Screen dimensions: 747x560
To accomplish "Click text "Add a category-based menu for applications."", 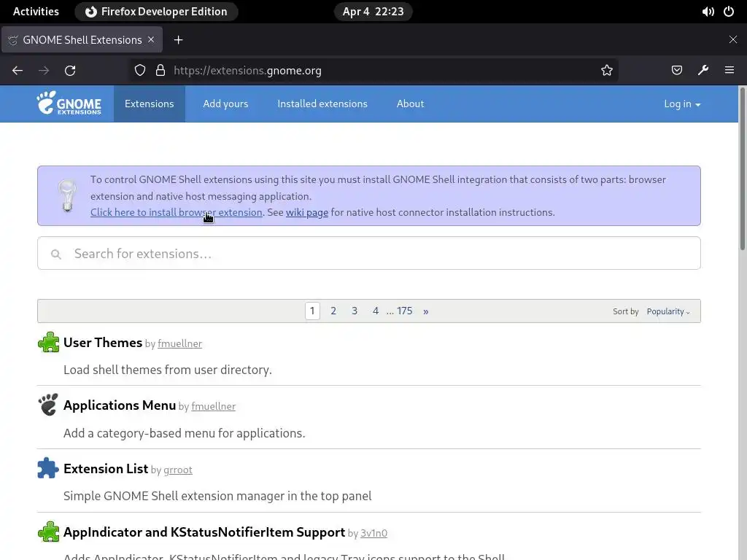I will point(185,433).
